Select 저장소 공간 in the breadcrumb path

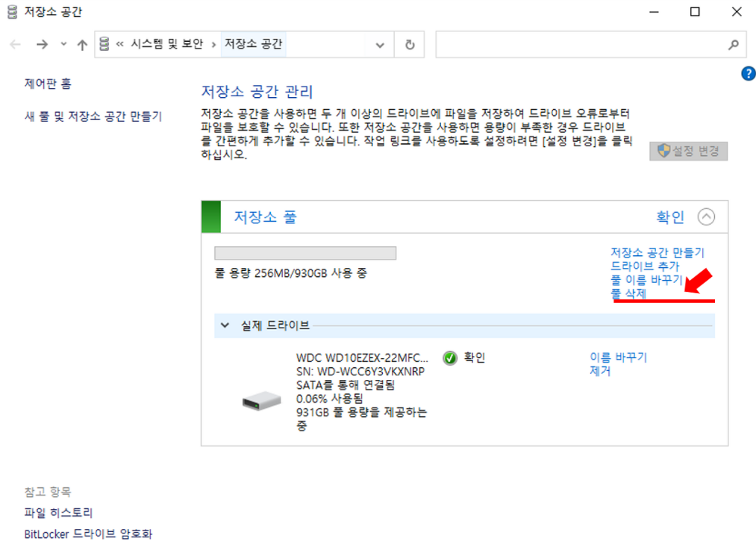[x=253, y=44]
